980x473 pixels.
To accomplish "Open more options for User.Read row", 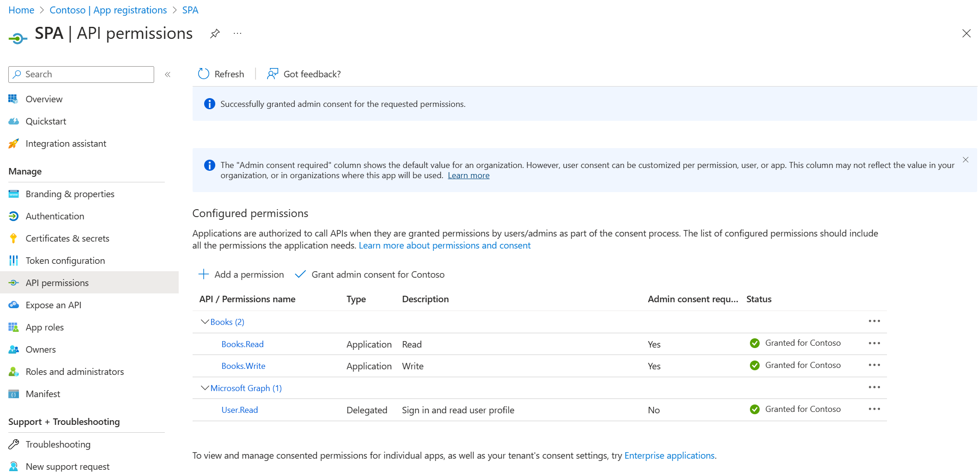I will point(874,409).
